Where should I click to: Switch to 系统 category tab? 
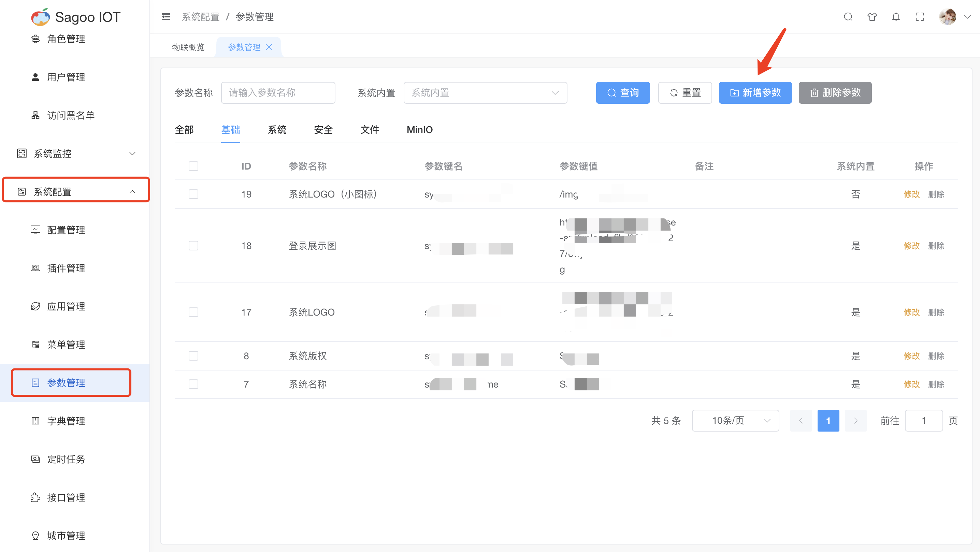pyautogui.click(x=277, y=130)
